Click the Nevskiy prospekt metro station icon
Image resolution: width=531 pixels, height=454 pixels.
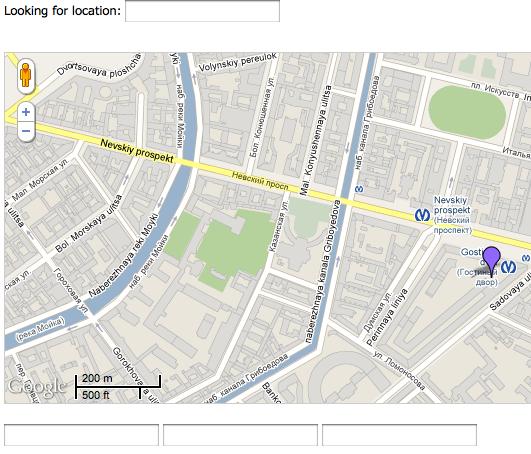point(422,215)
